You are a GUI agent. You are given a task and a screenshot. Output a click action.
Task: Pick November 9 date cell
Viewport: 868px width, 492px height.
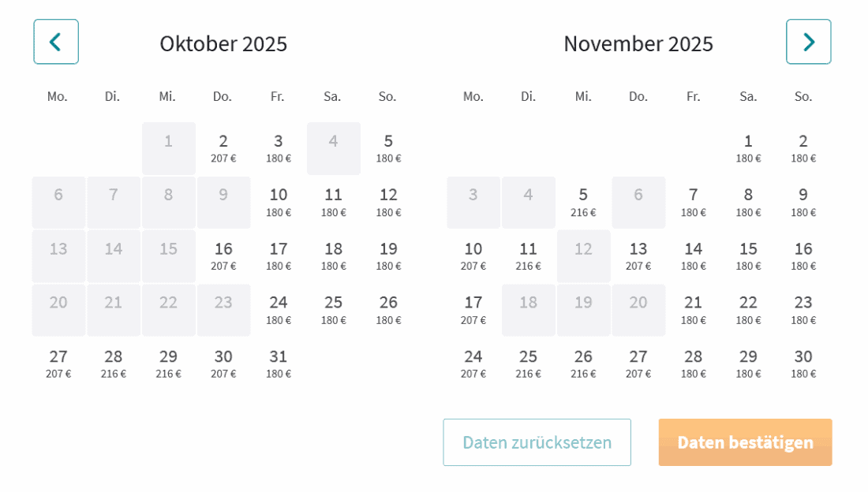(803, 202)
